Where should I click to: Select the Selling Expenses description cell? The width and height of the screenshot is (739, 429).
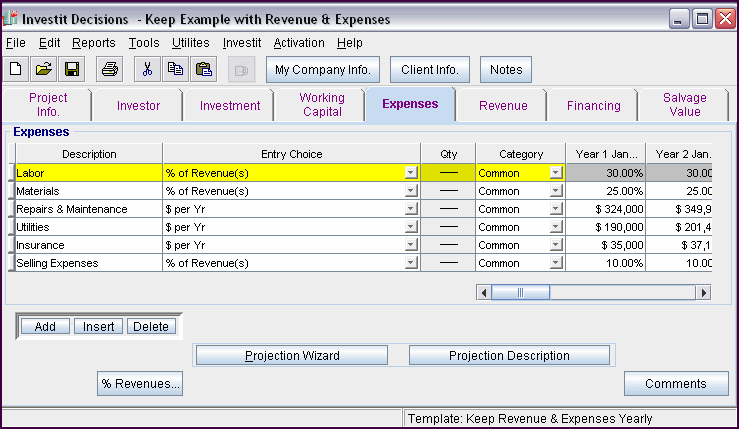click(x=89, y=263)
